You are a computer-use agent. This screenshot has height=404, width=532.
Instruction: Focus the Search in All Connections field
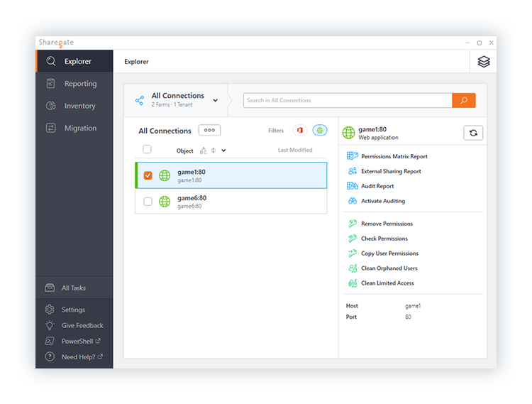[x=348, y=101]
